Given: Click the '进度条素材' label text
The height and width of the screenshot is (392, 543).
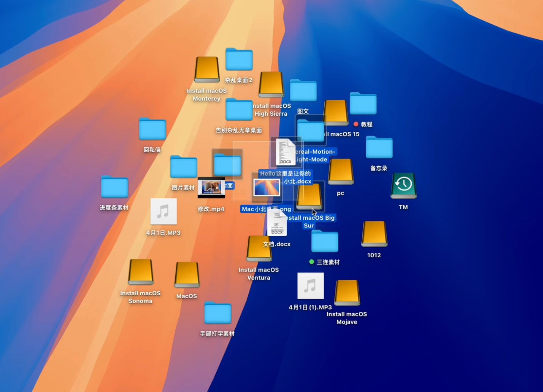Looking at the screenshot, I should (x=114, y=208).
